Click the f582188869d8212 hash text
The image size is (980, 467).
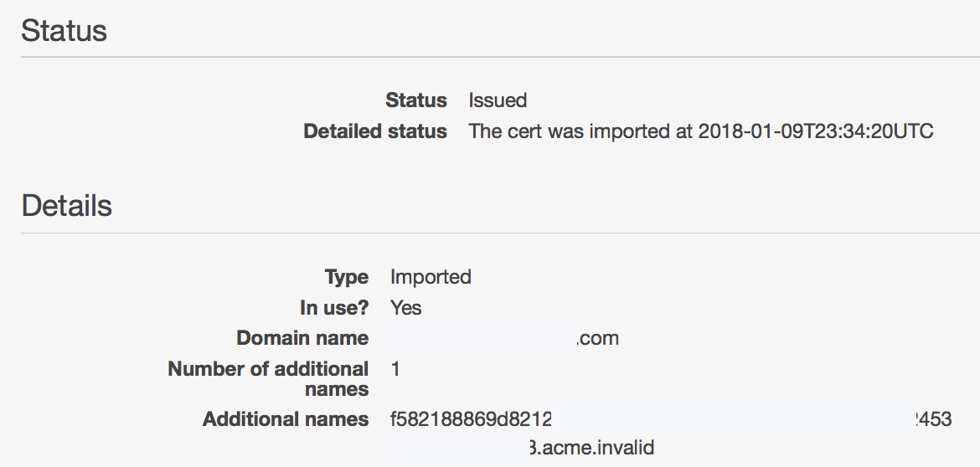click(x=471, y=419)
